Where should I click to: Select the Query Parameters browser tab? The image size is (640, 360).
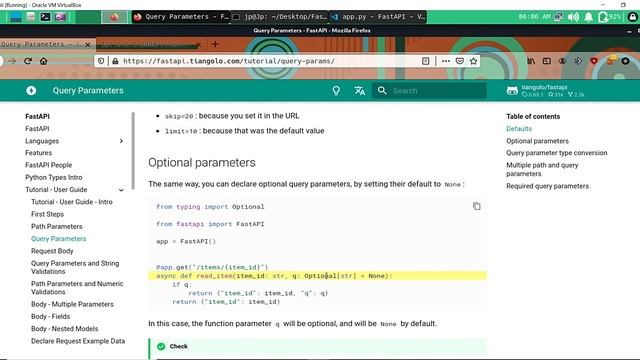tap(47, 44)
